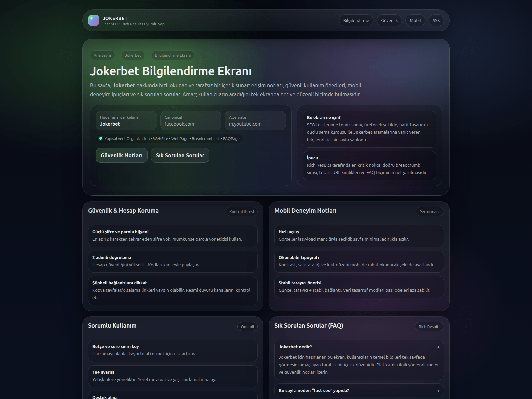Click the Ana Sayfa breadcrumb

[x=102, y=55]
